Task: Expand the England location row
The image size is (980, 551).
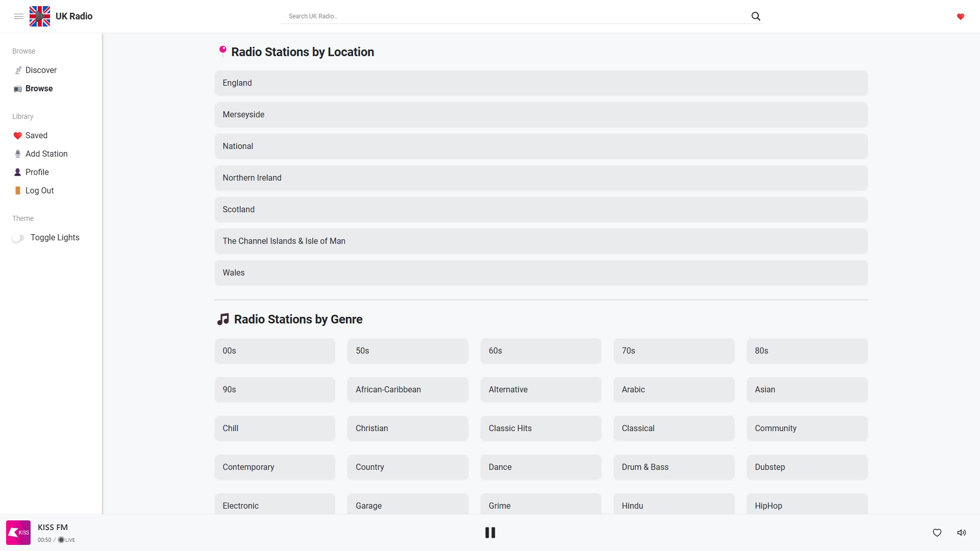Action: 541,83
